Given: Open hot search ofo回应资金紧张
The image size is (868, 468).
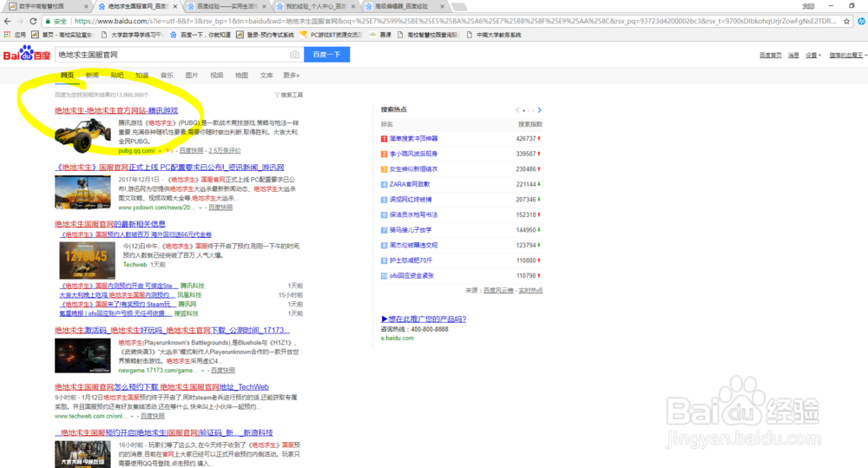Looking at the screenshot, I should tap(411, 276).
